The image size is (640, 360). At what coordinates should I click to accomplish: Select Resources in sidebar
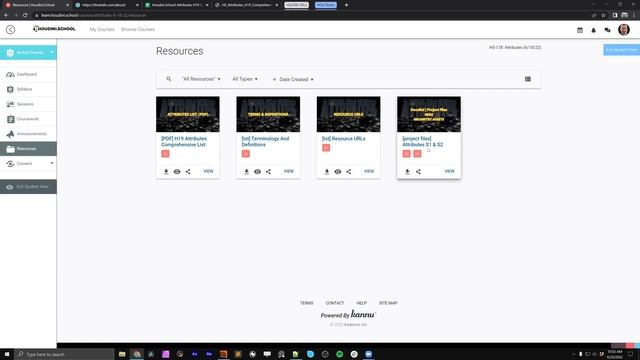(28, 149)
